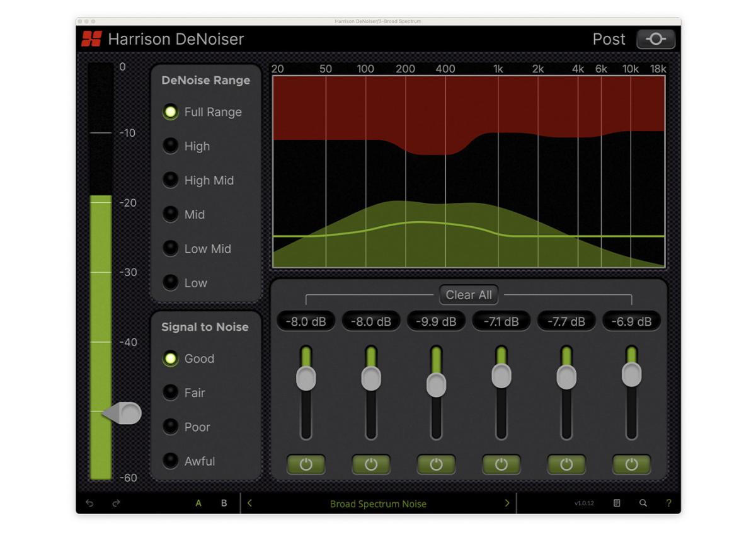
Task: Go to the previous preset arrow
Action: 250,503
